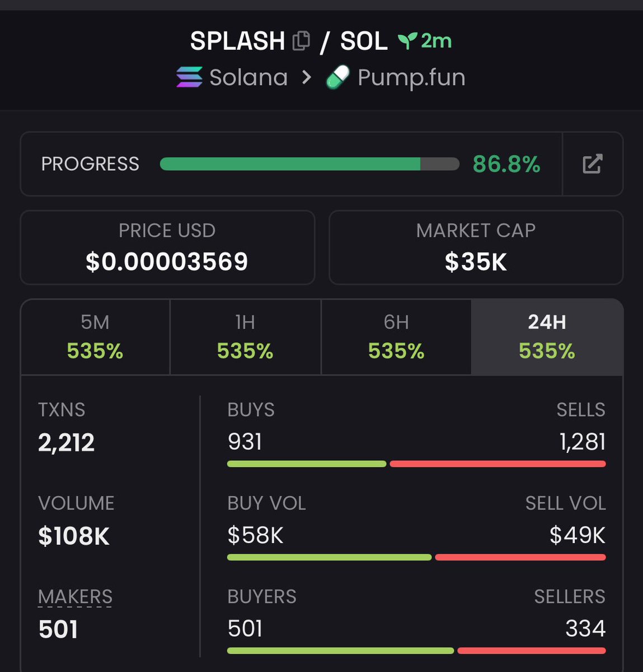
Task: Click the 86.8% progress percentage
Action: click(506, 164)
